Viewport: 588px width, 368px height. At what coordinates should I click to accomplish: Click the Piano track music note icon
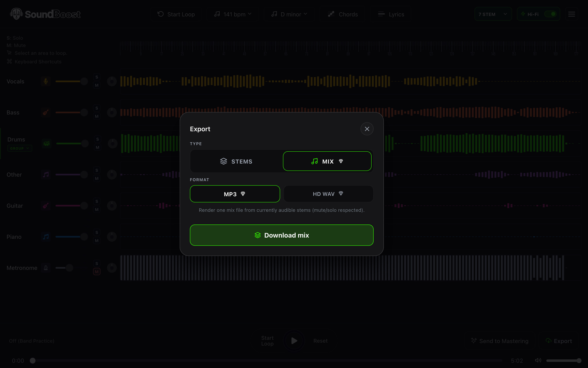point(46,237)
